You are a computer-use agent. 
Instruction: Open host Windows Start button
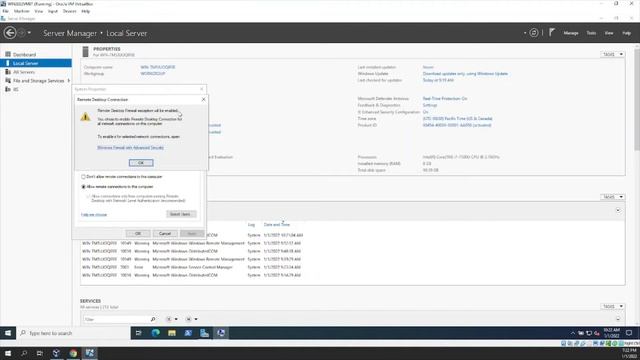(8, 353)
